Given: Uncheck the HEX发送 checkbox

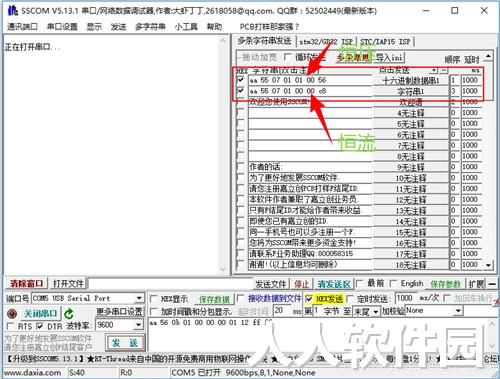Looking at the screenshot, I should pyautogui.click(x=309, y=299).
